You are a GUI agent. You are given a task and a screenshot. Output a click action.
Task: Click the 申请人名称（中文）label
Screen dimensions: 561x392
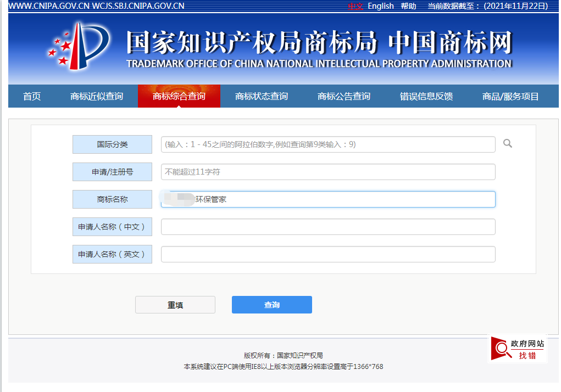112,227
